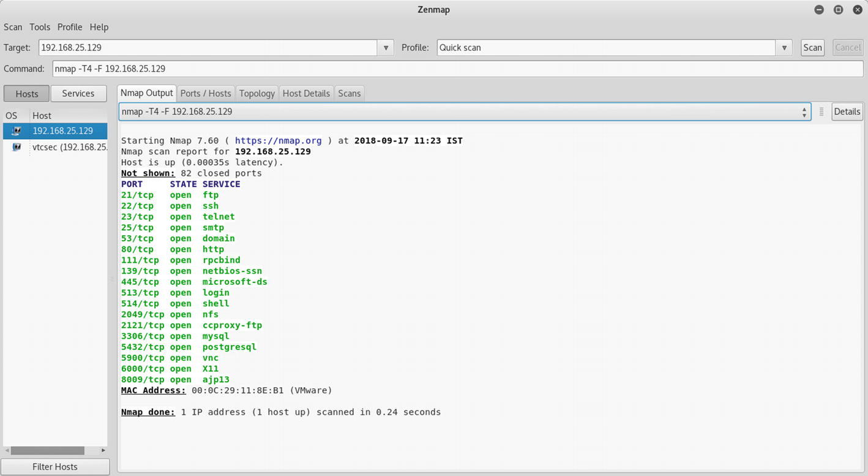Image resolution: width=868 pixels, height=476 pixels.
Task: Open the Scan menu
Action: pyautogui.click(x=13, y=27)
